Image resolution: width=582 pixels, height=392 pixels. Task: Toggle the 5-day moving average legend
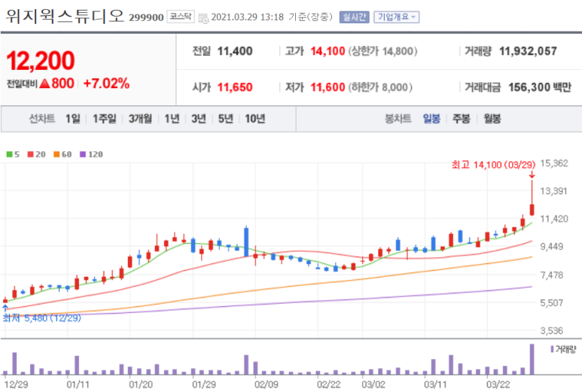pyautogui.click(x=12, y=154)
